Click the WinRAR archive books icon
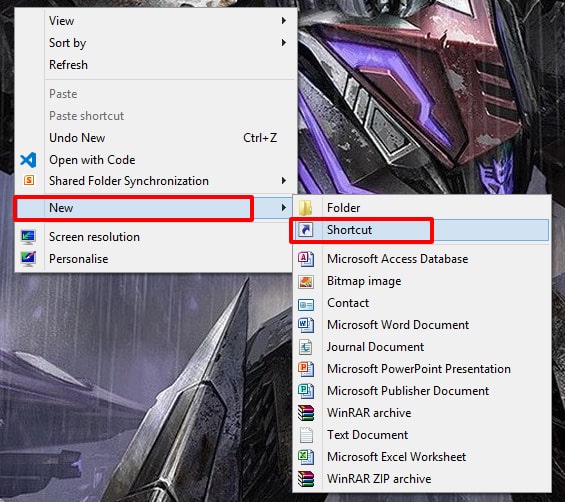Image resolution: width=565 pixels, height=502 pixels. [306, 413]
